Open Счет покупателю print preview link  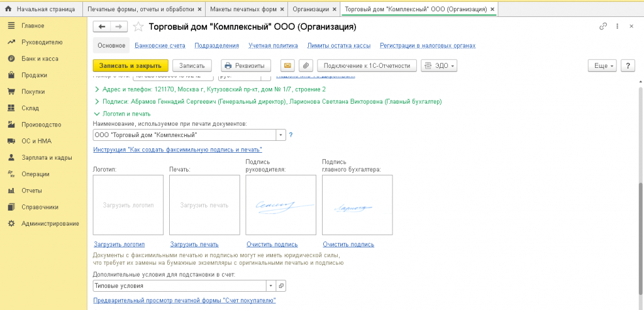click(x=184, y=301)
